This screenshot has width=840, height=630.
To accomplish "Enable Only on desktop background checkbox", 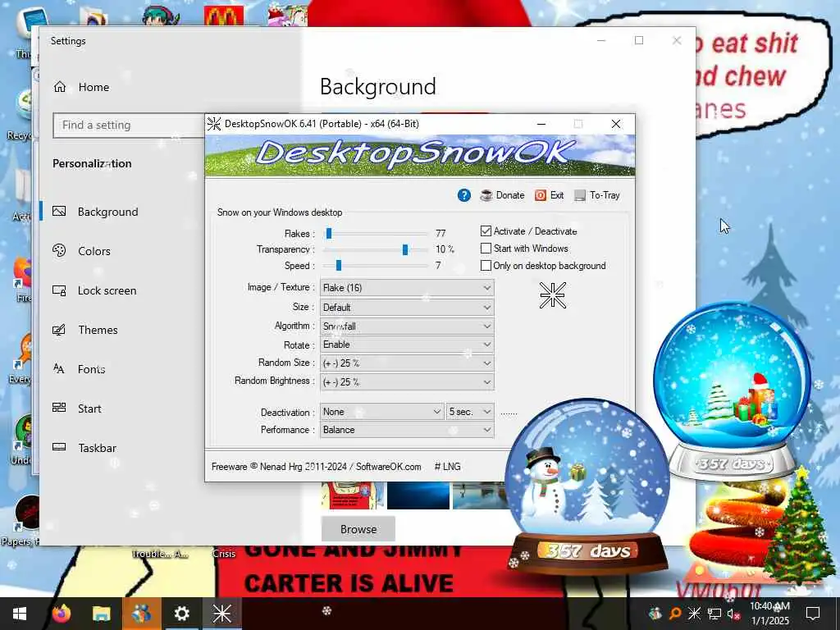I will (486, 266).
